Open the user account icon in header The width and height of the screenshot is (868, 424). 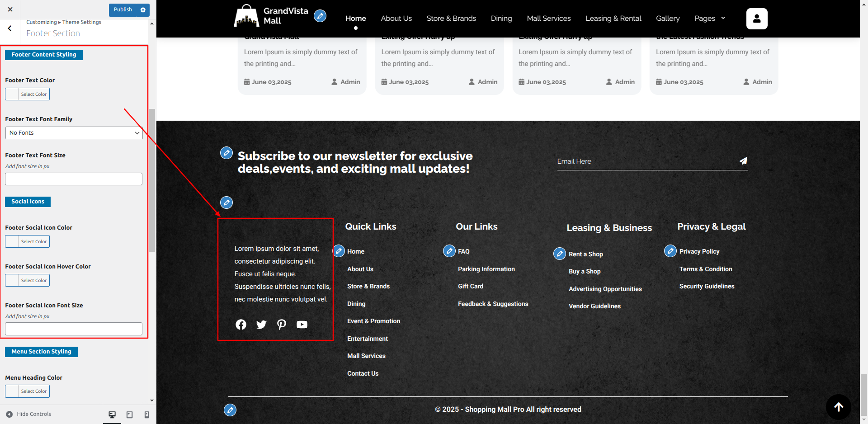click(x=757, y=19)
